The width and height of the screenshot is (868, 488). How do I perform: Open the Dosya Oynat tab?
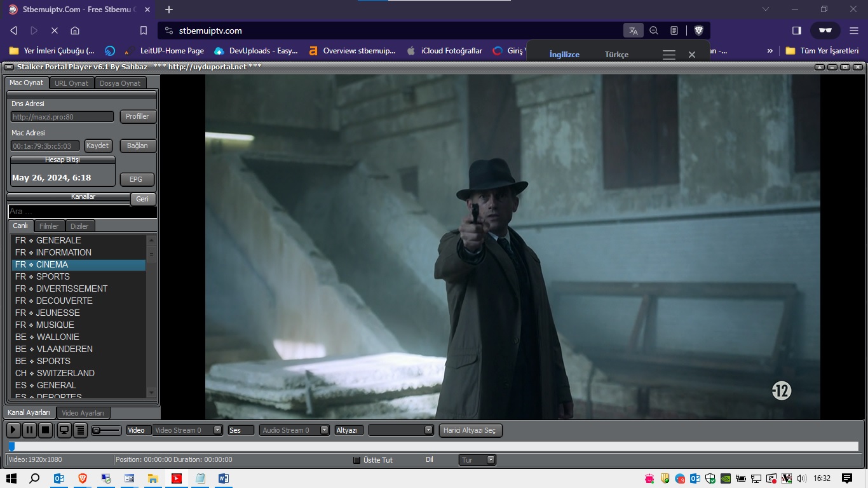[120, 83]
